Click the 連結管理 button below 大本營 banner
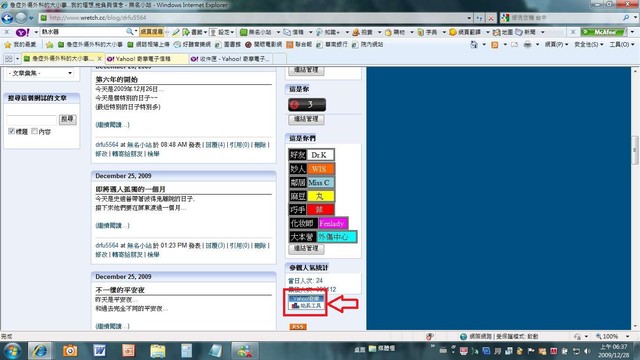Viewport: 640px width, 360px height. pyautogui.click(x=306, y=249)
